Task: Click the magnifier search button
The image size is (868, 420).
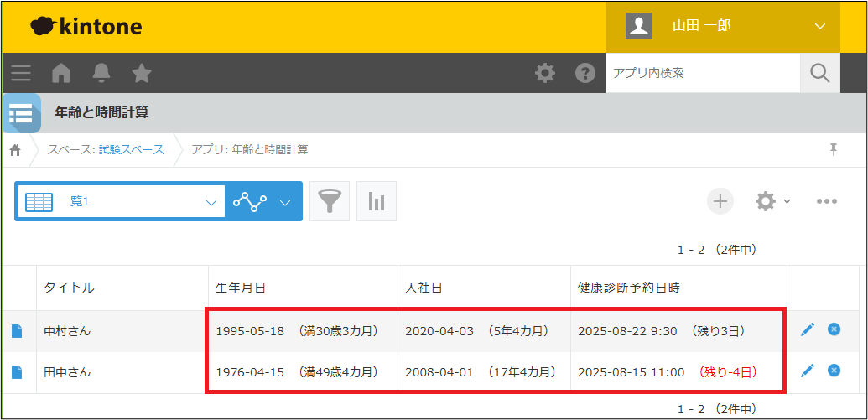Action: pyautogui.click(x=819, y=73)
